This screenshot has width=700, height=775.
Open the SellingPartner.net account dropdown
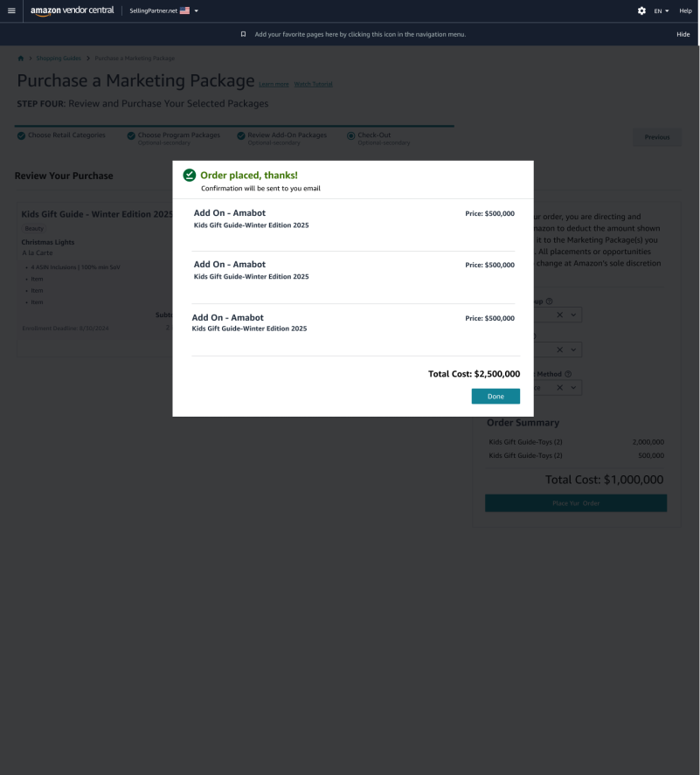click(x=164, y=10)
